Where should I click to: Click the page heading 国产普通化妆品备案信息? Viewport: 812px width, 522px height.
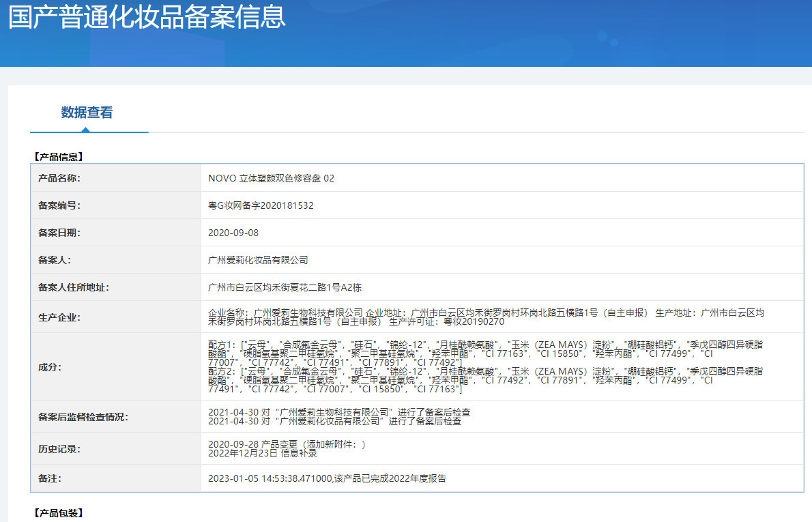[x=147, y=16]
